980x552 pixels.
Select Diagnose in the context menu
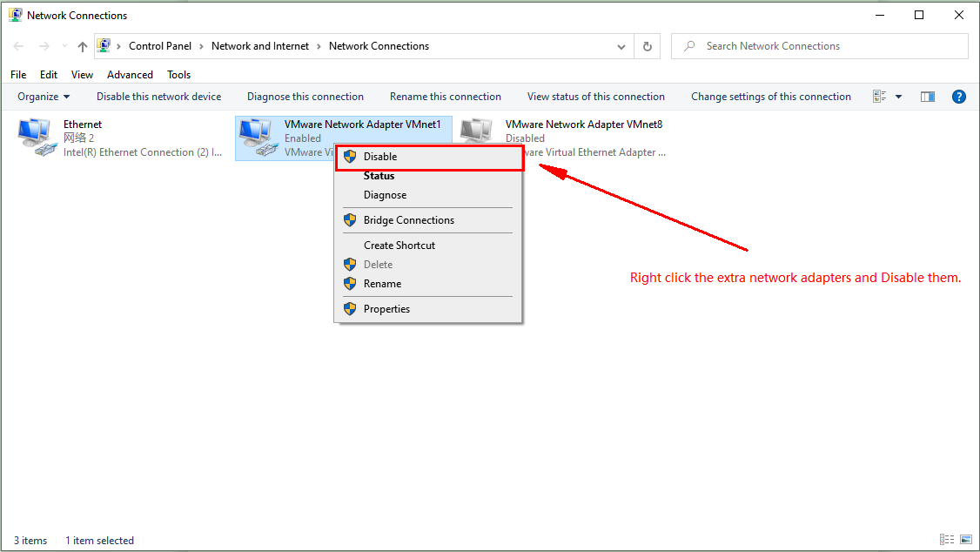tap(429, 195)
